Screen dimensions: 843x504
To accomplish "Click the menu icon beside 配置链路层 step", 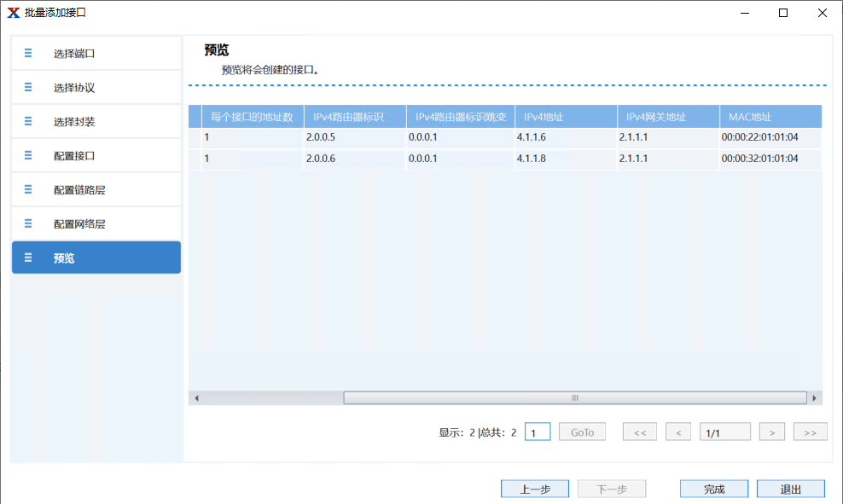I will tap(28, 189).
